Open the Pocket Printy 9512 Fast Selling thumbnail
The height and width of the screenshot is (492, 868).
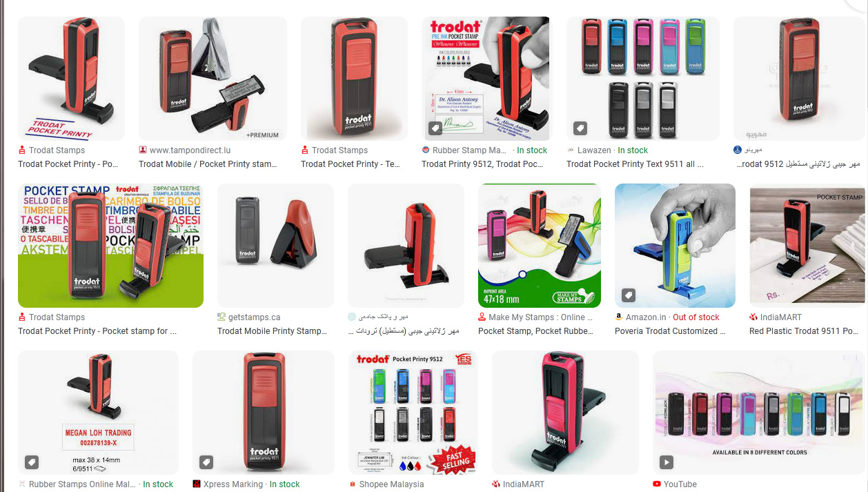413,413
